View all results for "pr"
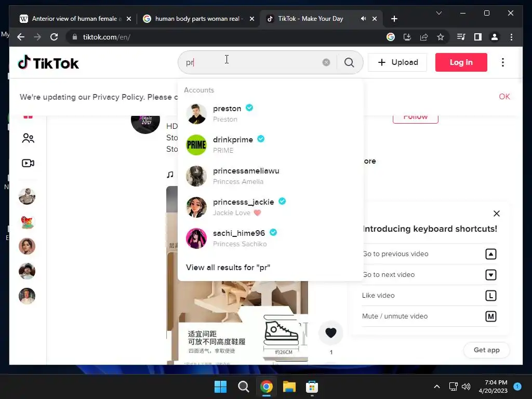 pyautogui.click(x=228, y=268)
